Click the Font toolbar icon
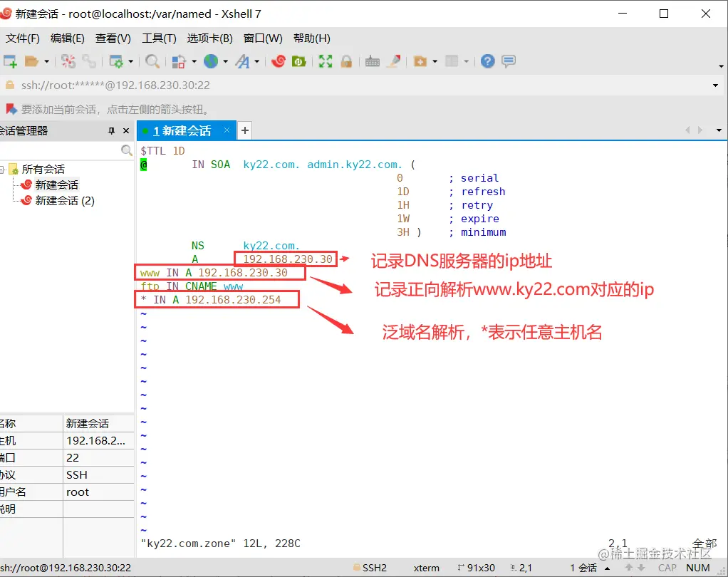The width and height of the screenshot is (728, 577). (x=242, y=61)
